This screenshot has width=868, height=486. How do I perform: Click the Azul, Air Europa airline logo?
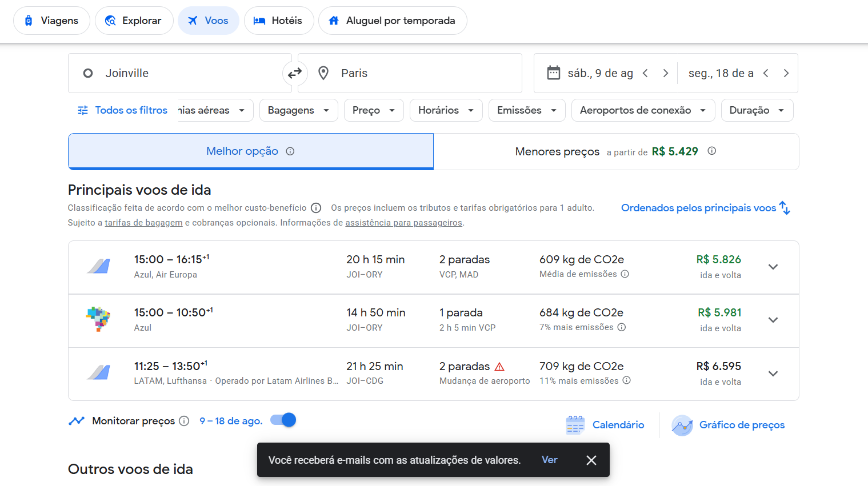coord(98,266)
